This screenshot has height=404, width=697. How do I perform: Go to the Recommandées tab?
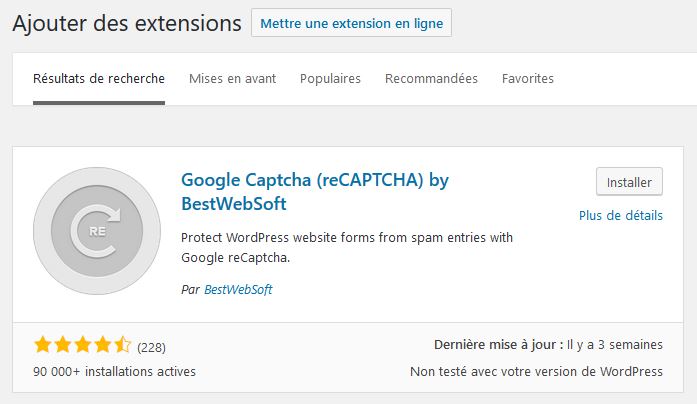(431, 79)
